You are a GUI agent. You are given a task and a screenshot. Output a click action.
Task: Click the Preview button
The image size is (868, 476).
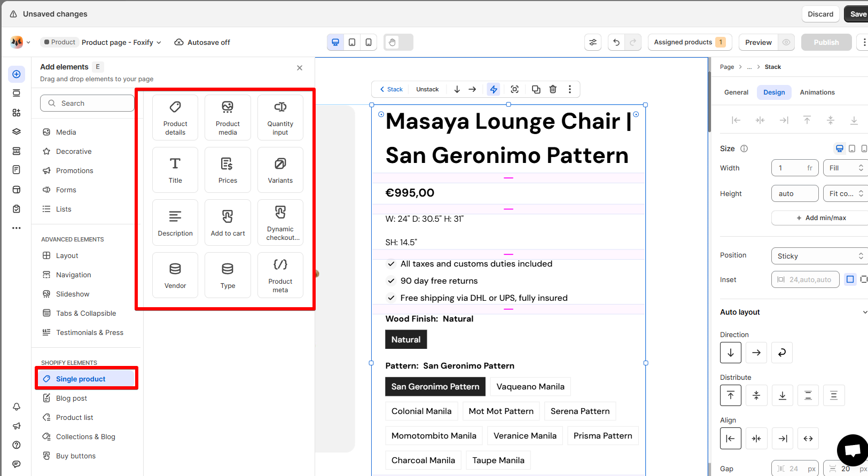point(758,42)
